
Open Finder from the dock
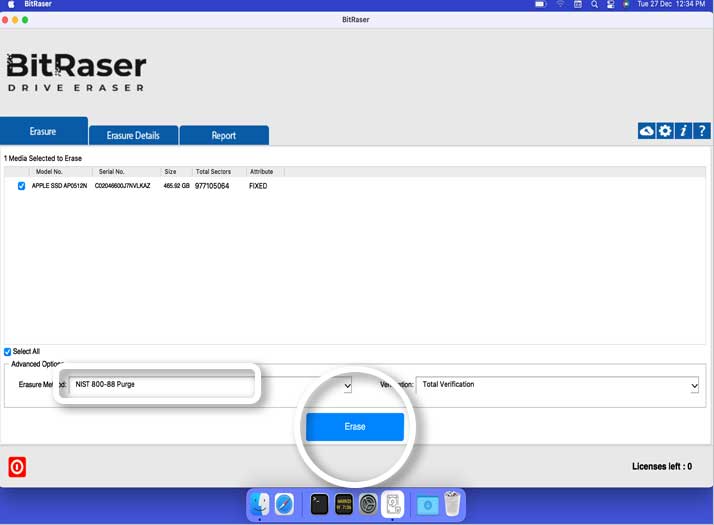(x=260, y=505)
